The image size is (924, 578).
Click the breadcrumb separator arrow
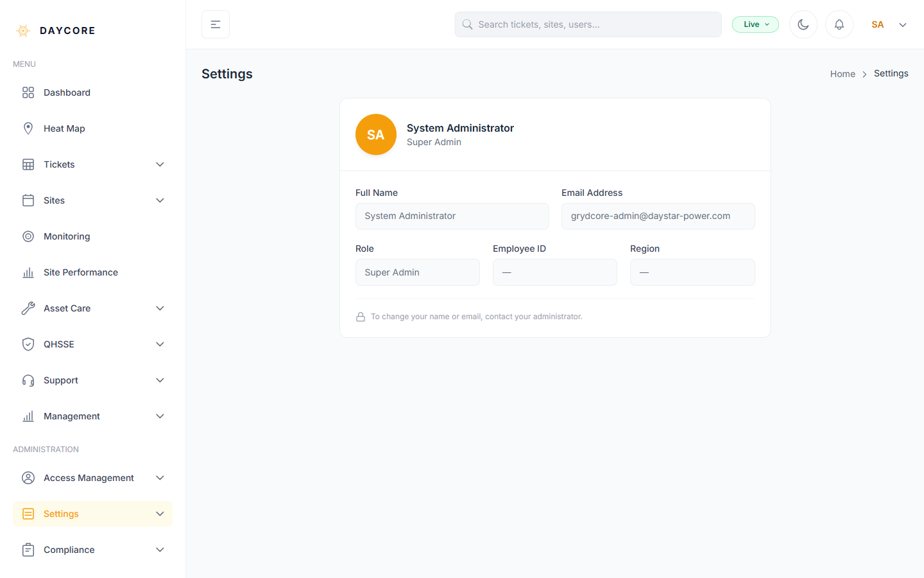pos(864,74)
